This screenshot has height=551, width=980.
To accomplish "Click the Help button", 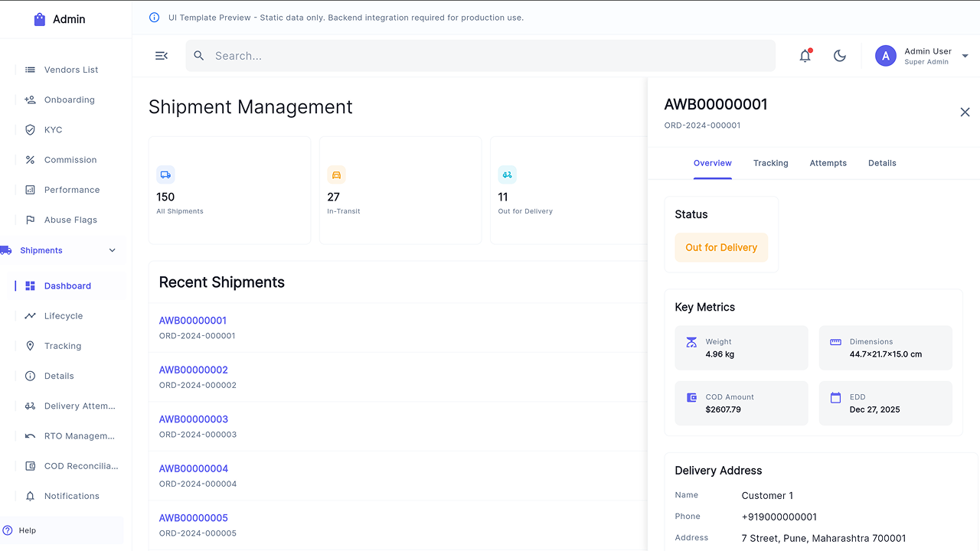I will (62, 530).
